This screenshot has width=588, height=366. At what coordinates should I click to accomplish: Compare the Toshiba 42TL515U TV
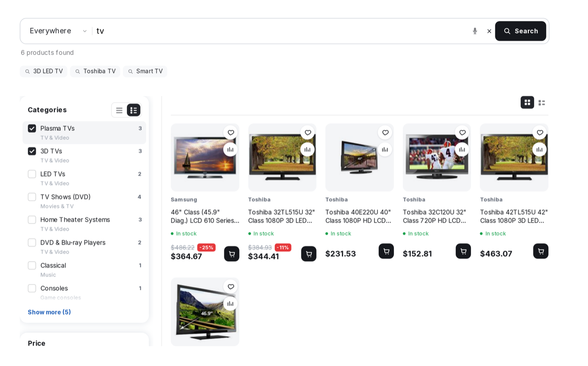point(539,150)
